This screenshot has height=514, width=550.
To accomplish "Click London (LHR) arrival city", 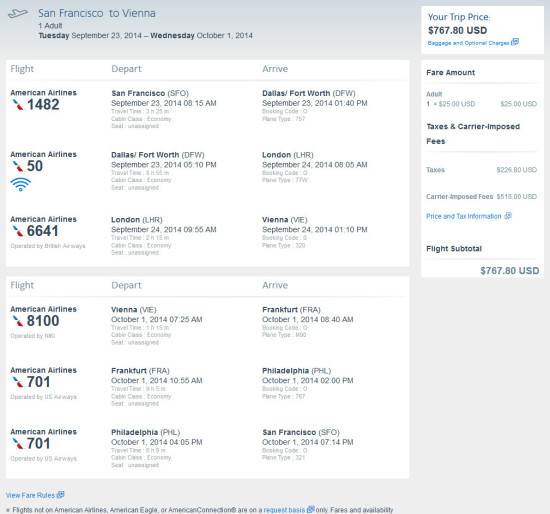I will click(288, 155).
